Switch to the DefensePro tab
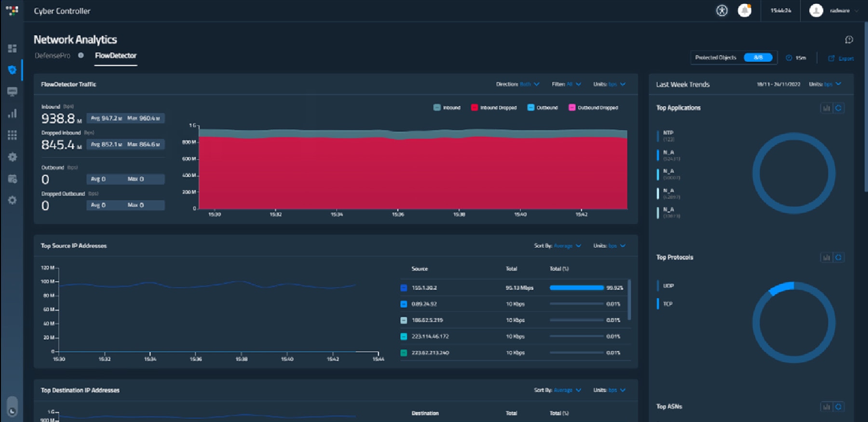Image resolution: width=868 pixels, height=422 pixels. [x=53, y=55]
